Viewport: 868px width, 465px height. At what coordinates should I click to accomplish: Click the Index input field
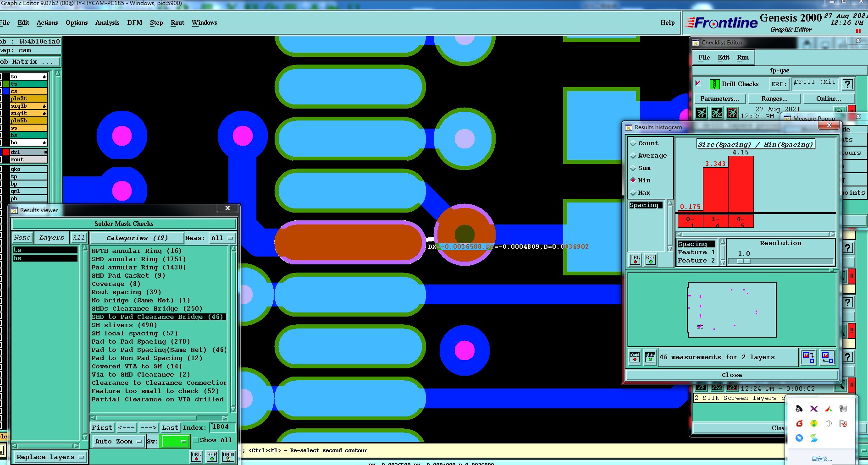click(x=222, y=427)
